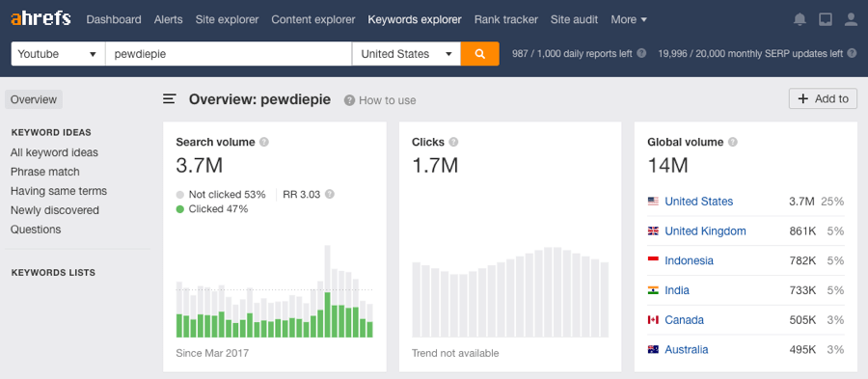868x379 pixels.
Task: Open the How to use link
Action: point(388,100)
